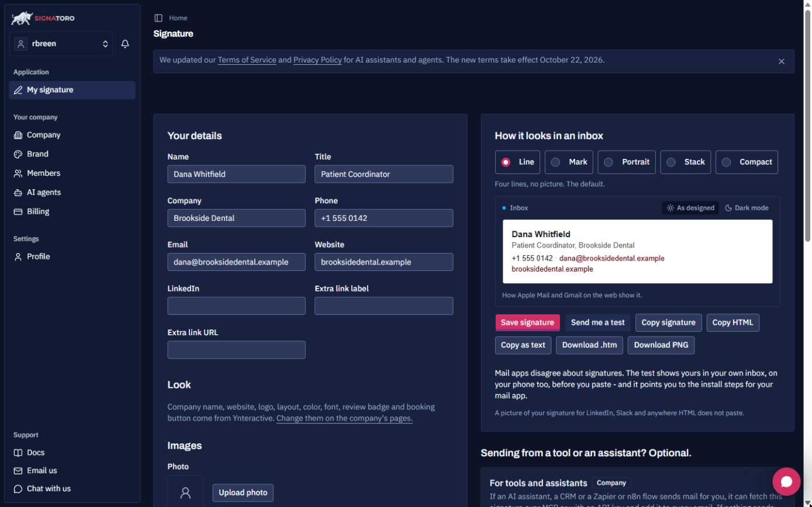Switch preview to As designed
Viewport: 812px width, 507px height.
(x=690, y=208)
